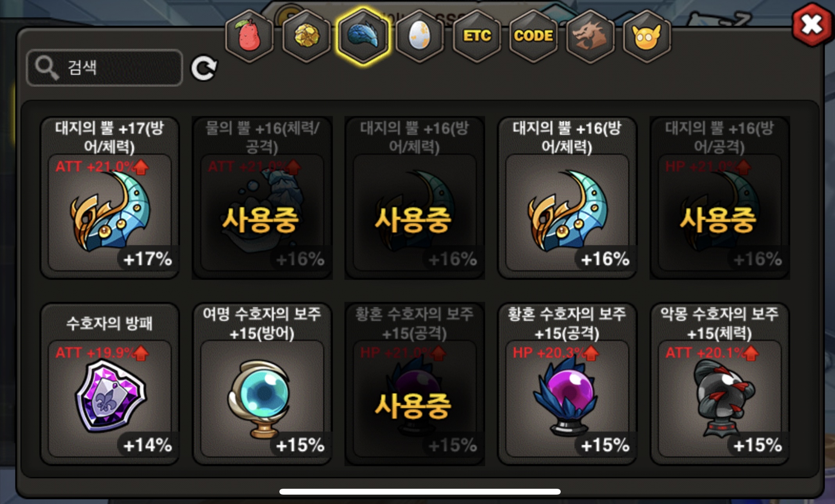Select the 악몽 수호자의 보주 dark orb
The image size is (835, 504).
point(720,384)
